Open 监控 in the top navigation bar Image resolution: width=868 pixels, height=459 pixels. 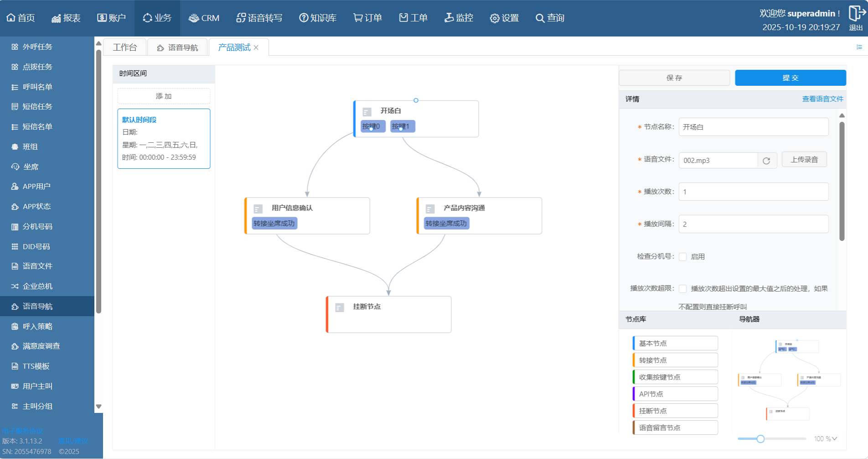coord(459,18)
